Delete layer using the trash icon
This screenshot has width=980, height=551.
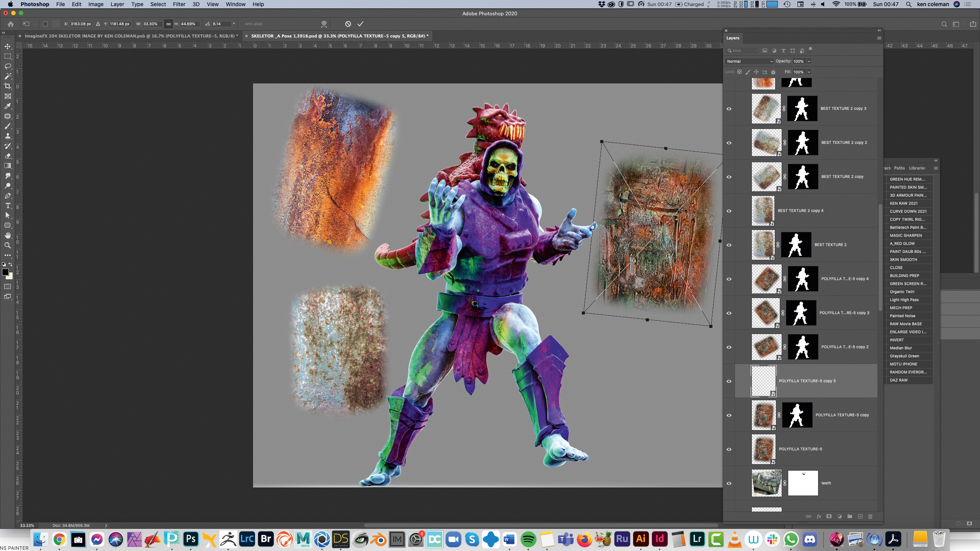[870, 516]
